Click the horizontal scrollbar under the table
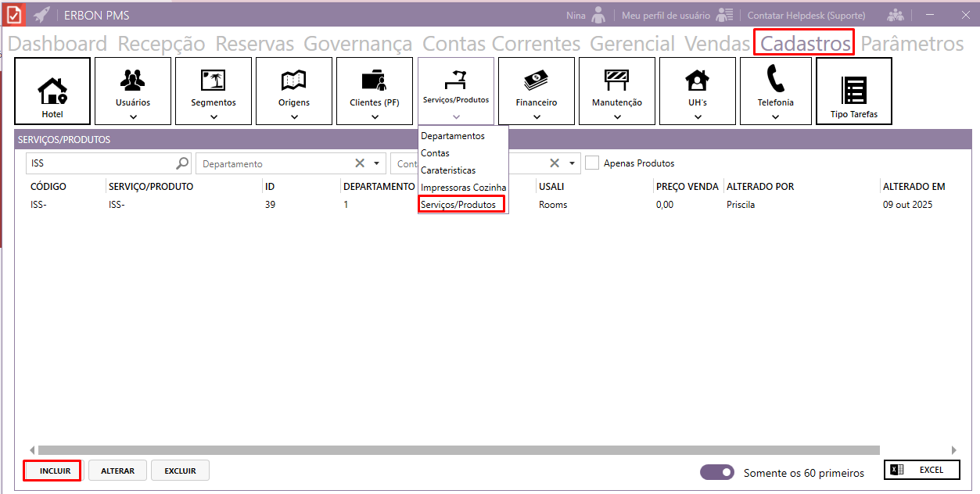This screenshot has width=980, height=494. [x=458, y=450]
